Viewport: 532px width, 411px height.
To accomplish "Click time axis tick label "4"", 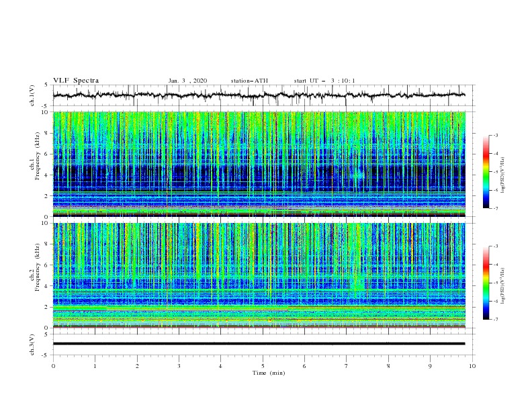I will click(x=220, y=366).
